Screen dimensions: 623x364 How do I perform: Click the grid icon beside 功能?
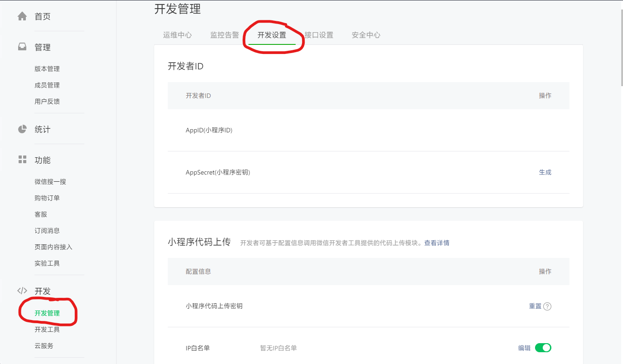pos(22,160)
